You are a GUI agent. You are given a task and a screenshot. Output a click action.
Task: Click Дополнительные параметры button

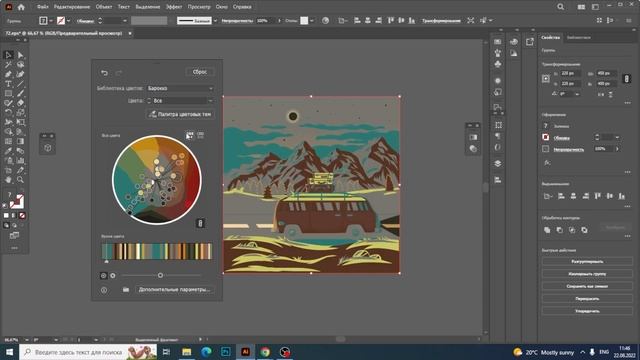[x=174, y=289]
